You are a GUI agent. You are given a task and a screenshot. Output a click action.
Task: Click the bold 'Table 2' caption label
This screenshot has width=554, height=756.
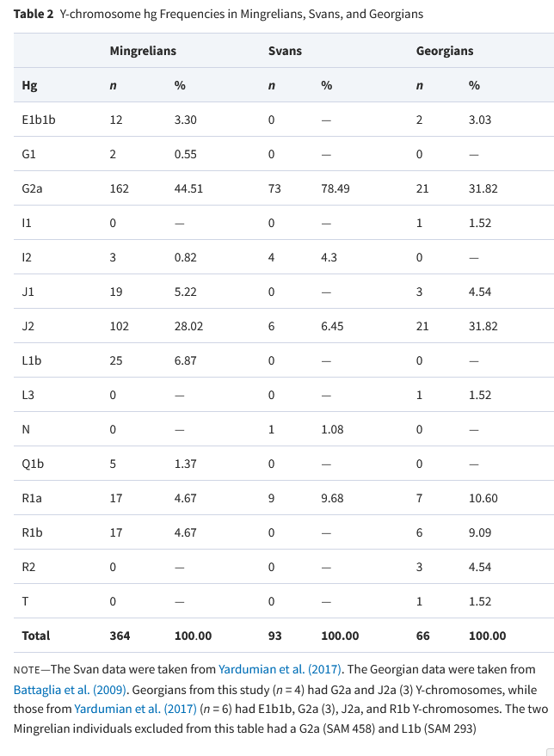click(x=34, y=15)
